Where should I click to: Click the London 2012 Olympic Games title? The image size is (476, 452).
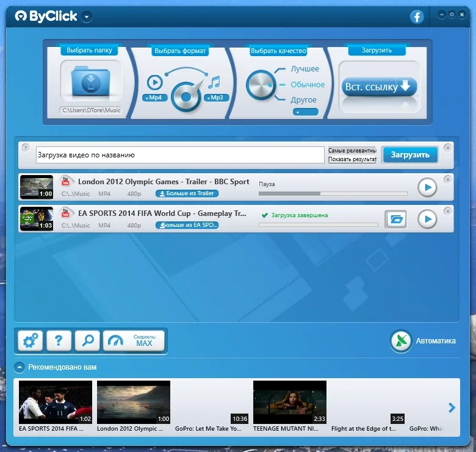pos(164,182)
